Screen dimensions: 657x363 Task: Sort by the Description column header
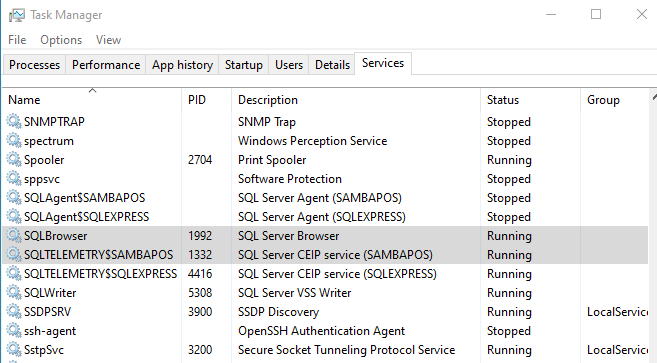pos(356,100)
